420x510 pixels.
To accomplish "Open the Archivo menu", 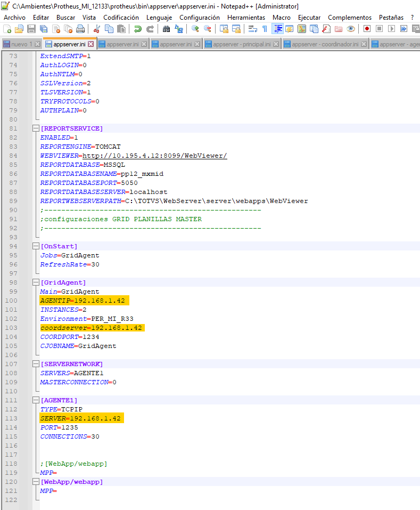I will click(14, 18).
